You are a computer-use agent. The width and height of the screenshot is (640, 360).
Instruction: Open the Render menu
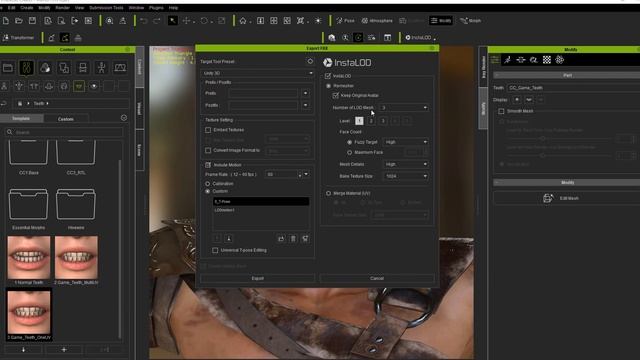click(x=62, y=8)
